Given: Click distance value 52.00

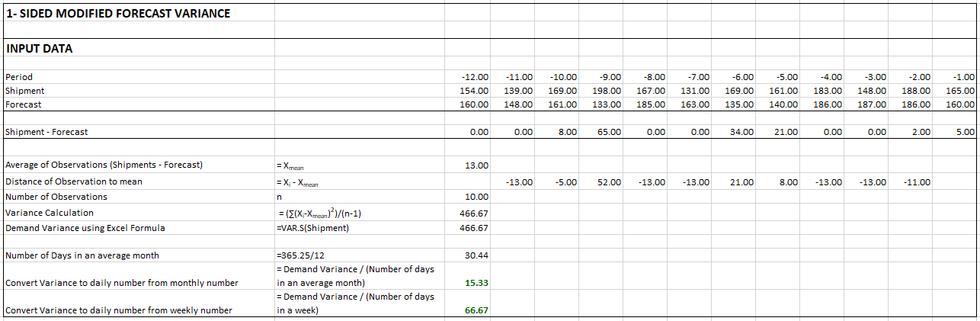Looking at the screenshot, I should tap(600, 182).
